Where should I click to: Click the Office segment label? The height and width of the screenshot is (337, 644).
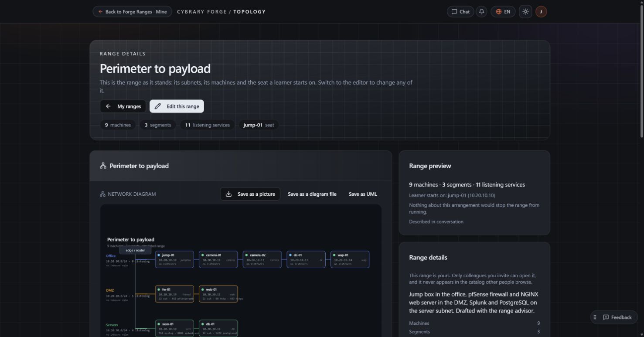coord(111,256)
